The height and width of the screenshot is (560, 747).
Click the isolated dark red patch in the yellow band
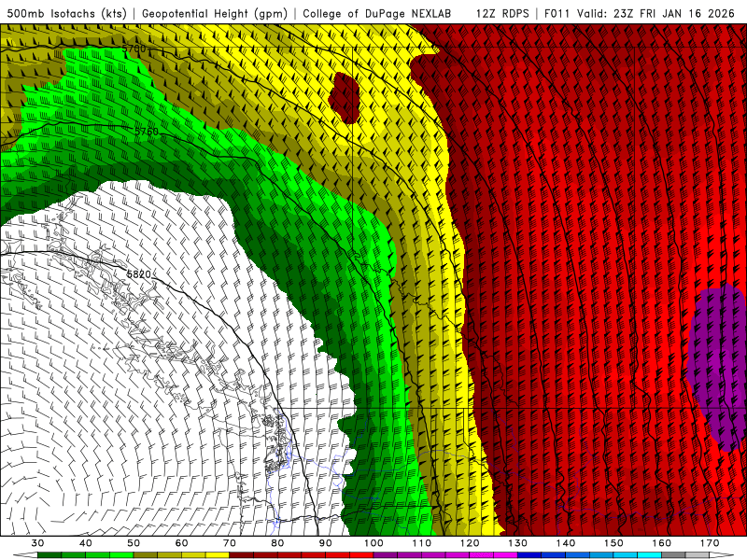(344, 98)
